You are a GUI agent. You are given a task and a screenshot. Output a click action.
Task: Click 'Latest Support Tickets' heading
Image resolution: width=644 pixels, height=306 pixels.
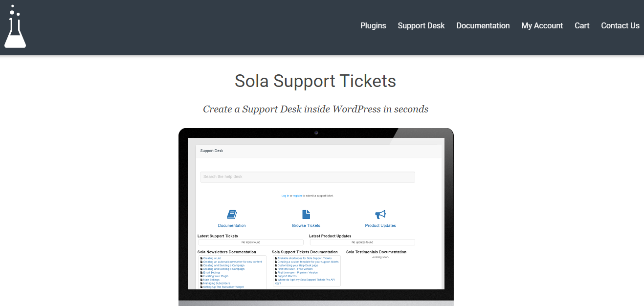point(218,236)
